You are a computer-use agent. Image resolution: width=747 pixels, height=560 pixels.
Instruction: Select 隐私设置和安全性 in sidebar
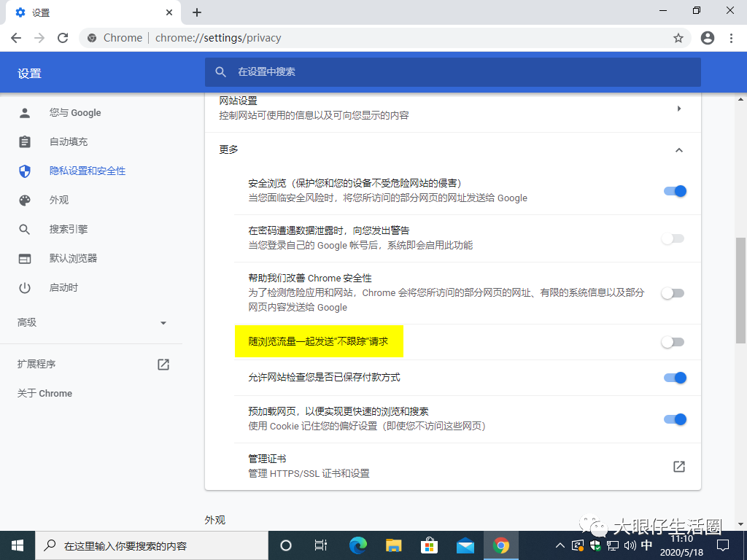pyautogui.click(x=88, y=171)
